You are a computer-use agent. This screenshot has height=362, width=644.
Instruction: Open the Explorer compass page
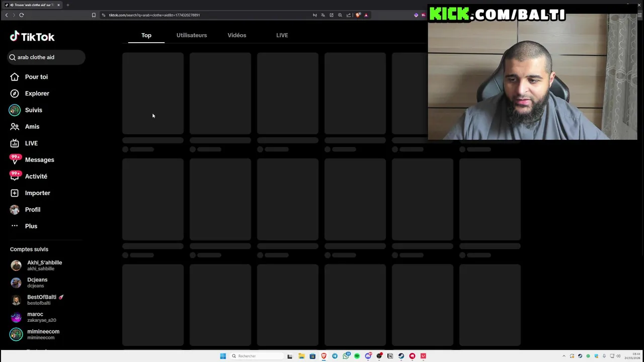click(30, 94)
